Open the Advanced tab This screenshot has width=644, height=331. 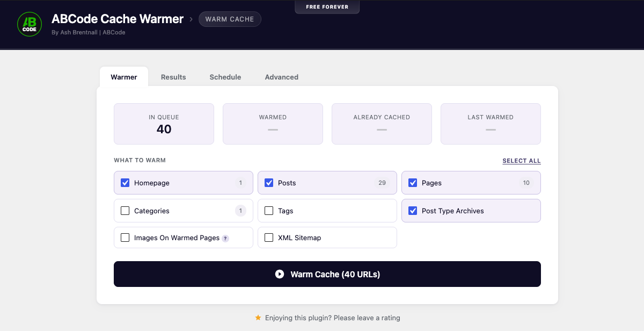coord(282,77)
